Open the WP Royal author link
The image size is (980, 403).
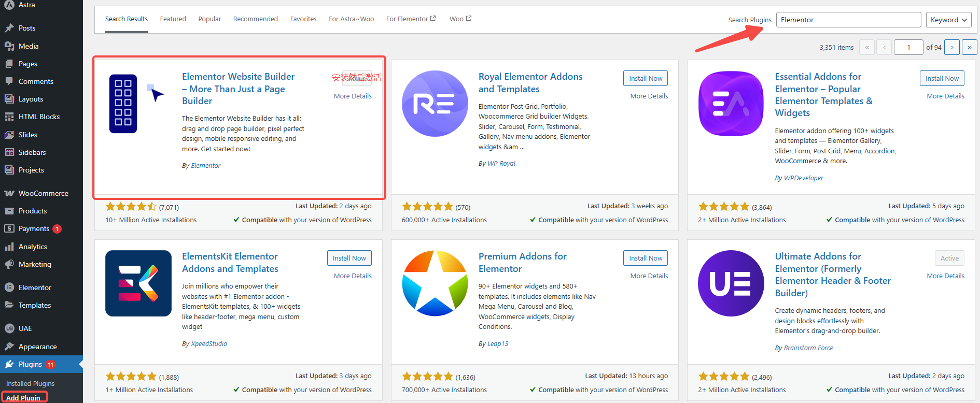(501, 164)
